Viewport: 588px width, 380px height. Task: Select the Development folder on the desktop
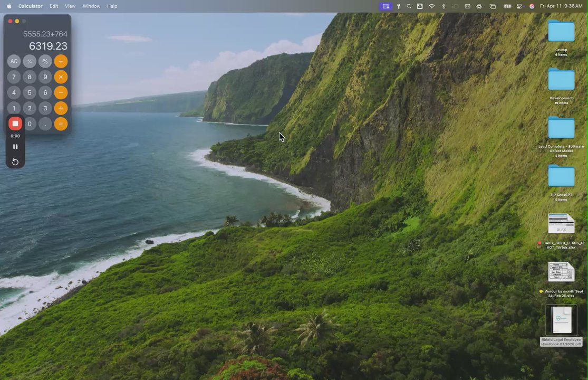pyautogui.click(x=561, y=79)
